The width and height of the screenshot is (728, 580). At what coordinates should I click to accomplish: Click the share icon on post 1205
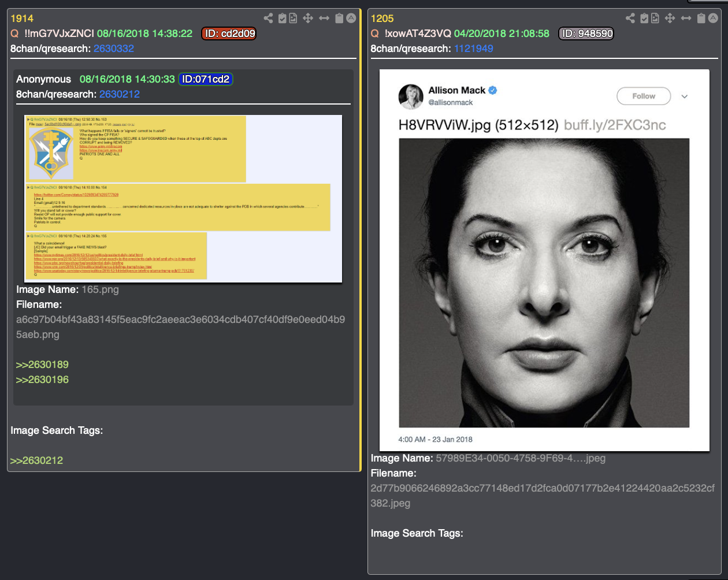[630, 18]
